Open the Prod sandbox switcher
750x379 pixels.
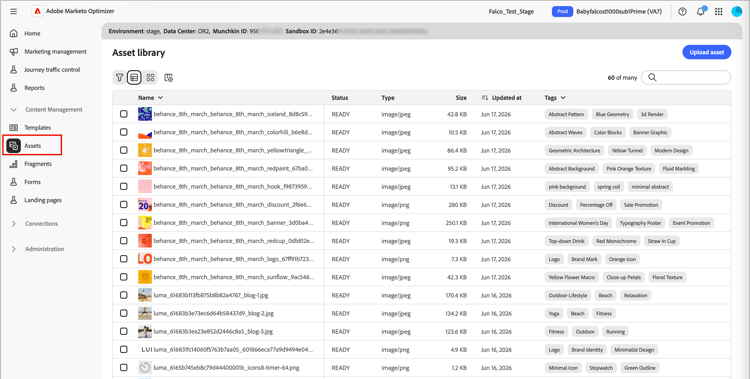pyautogui.click(x=562, y=11)
